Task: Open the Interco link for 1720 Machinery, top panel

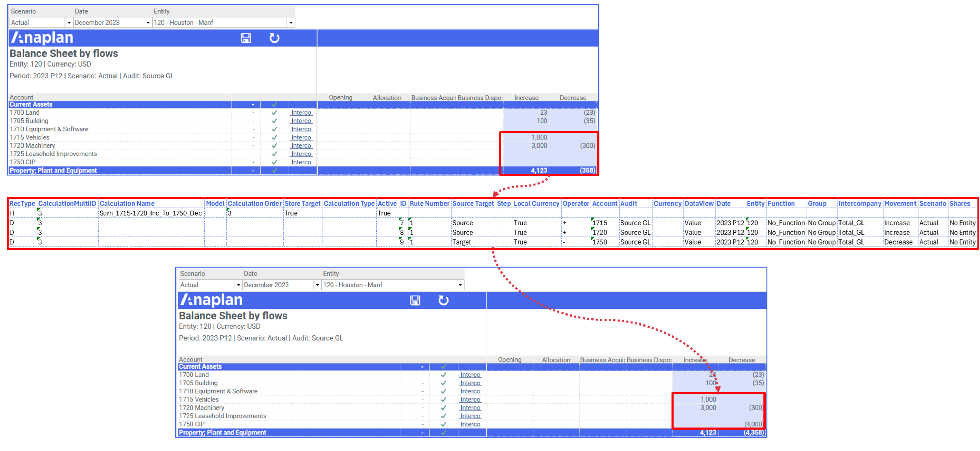Action: click(301, 146)
